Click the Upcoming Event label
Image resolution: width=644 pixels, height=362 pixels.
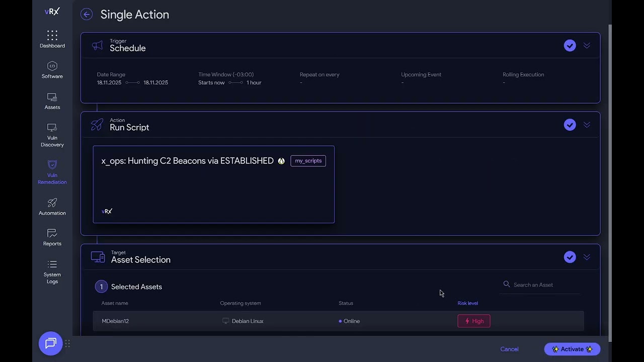click(x=421, y=74)
